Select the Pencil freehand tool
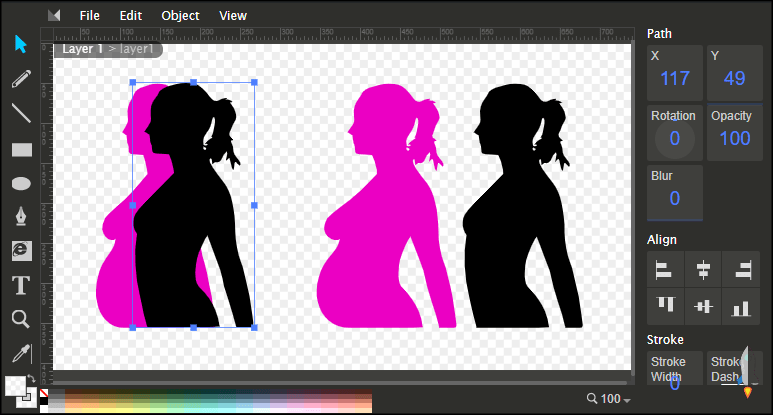This screenshot has height=415, width=773. (21, 79)
